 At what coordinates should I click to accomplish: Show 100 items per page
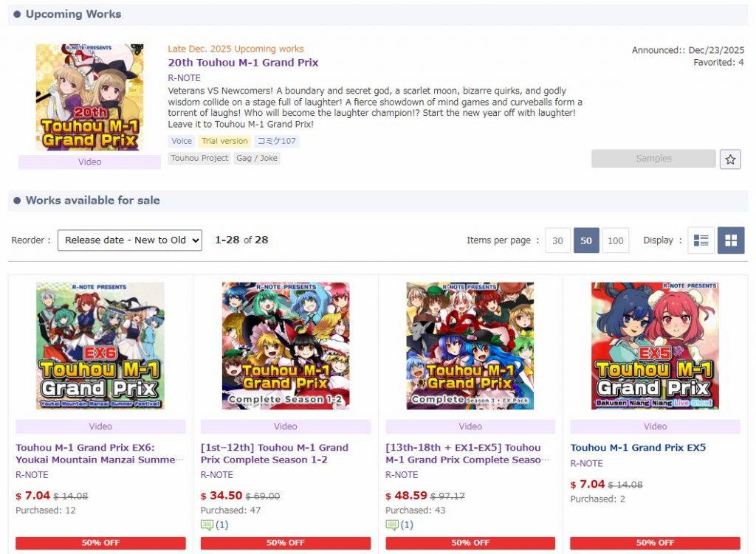click(616, 240)
